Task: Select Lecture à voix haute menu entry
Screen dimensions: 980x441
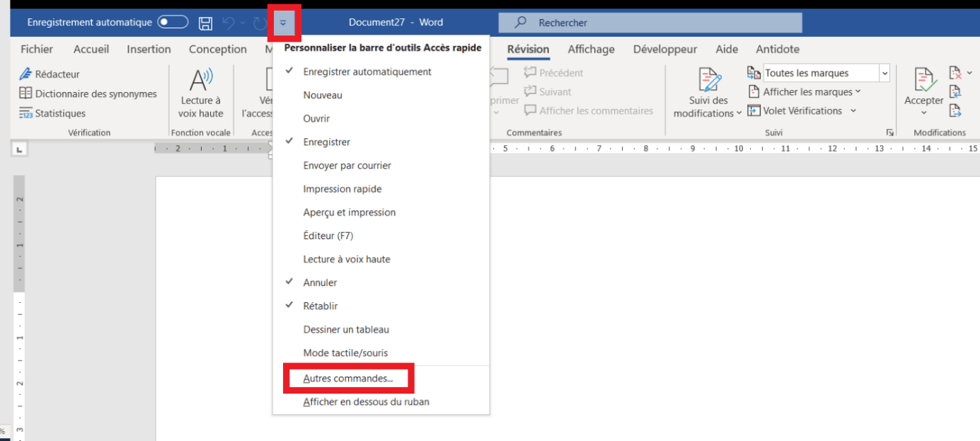Action: pyautogui.click(x=381, y=259)
